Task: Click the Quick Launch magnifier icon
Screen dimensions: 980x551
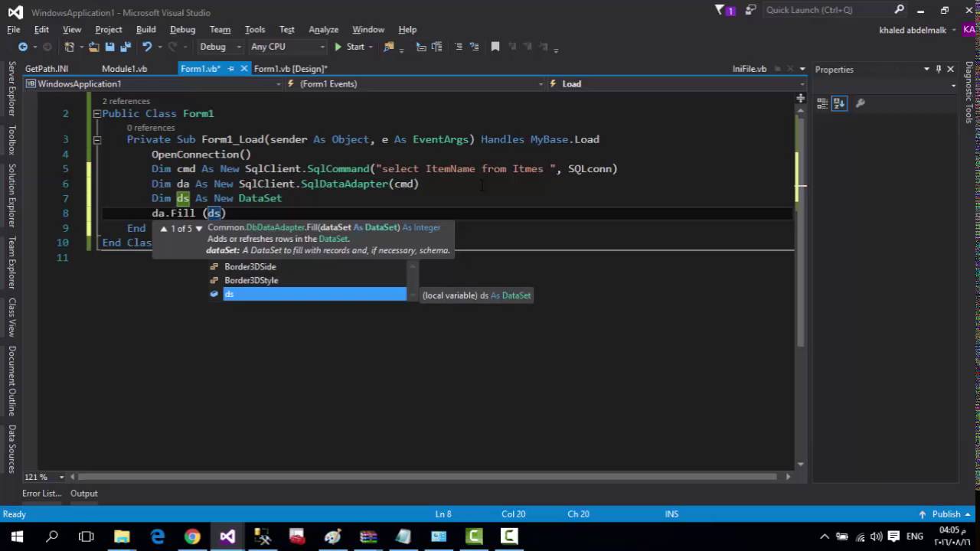Action: (900, 10)
